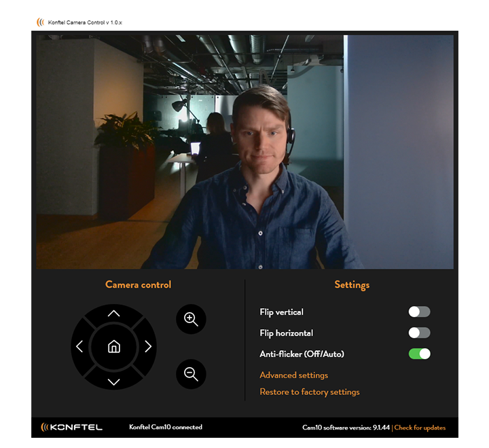Screen dimensions: 489x448
Task: Reset camera position with the home icon
Action: click(113, 347)
